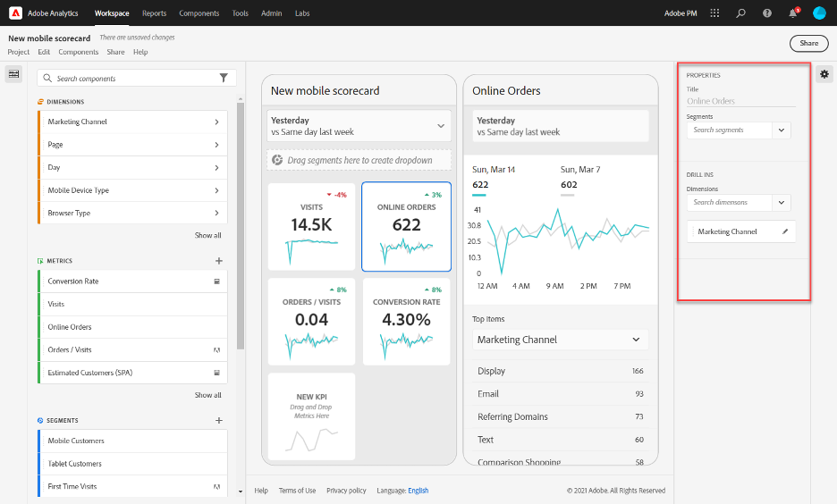The height and width of the screenshot is (504, 837).
Task: Edit the Marketing Channel drill-in pencil icon
Action: click(785, 231)
